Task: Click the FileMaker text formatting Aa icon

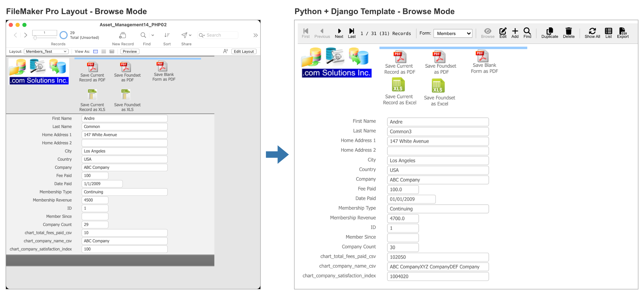Action: [x=225, y=51]
